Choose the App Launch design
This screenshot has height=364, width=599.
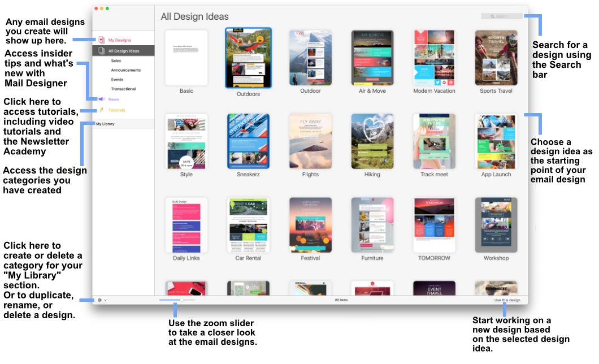click(x=496, y=141)
